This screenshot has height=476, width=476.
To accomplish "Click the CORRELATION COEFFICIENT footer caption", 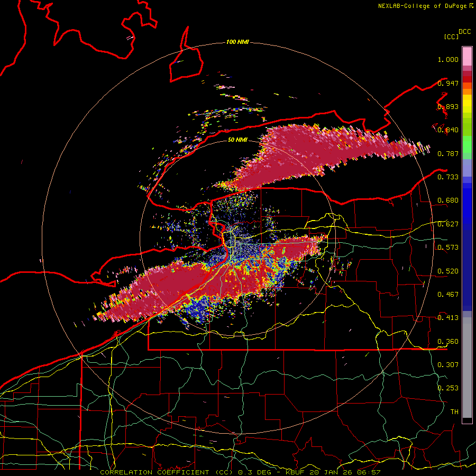I will pos(240,472).
